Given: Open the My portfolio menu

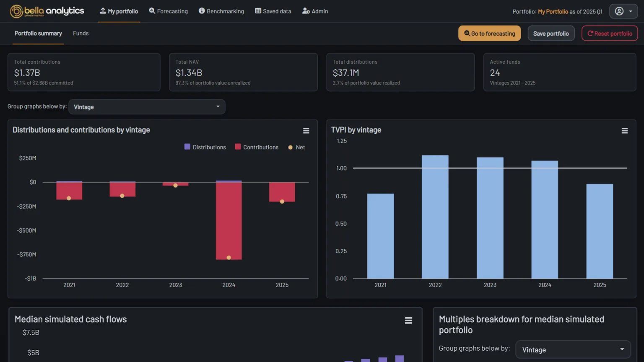Looking at the screenshot, I should 119,11.
